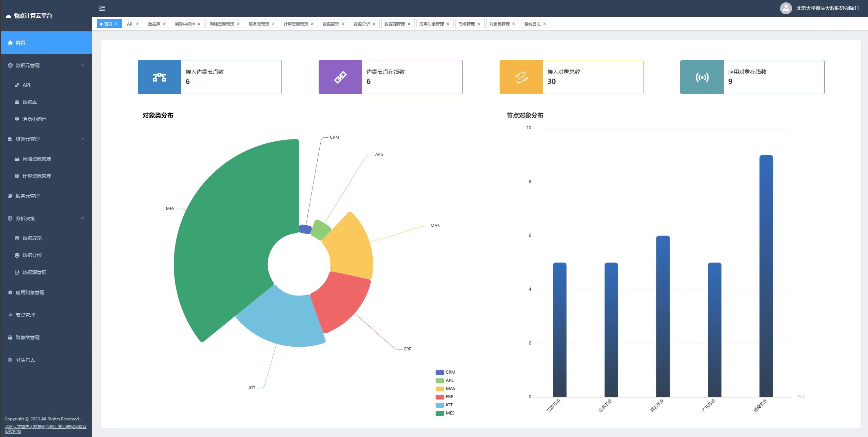Click the user avatar icon
Screen dimensions: 868x437
pos(786,8)
